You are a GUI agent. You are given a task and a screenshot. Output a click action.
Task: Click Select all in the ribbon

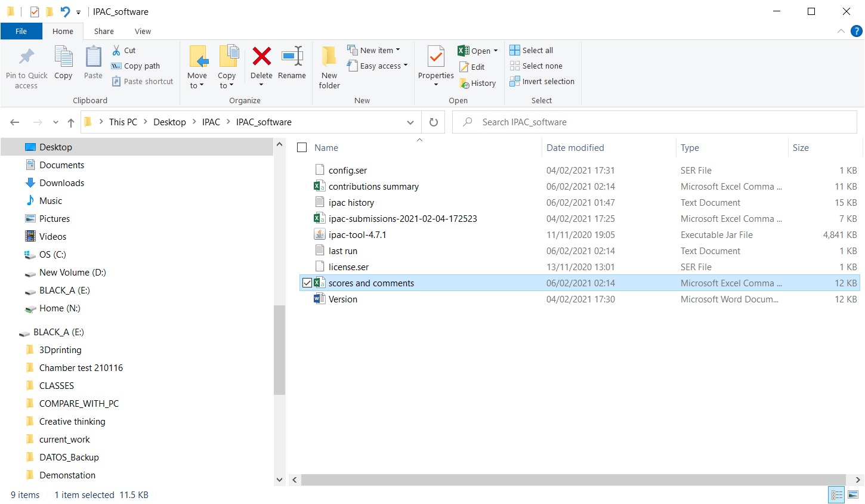(x=532, y=51)
